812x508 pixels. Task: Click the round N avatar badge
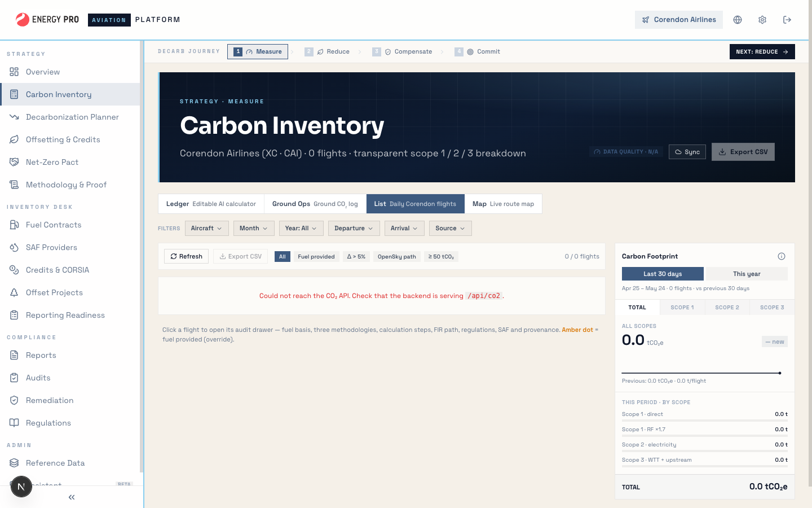point(21,487)
